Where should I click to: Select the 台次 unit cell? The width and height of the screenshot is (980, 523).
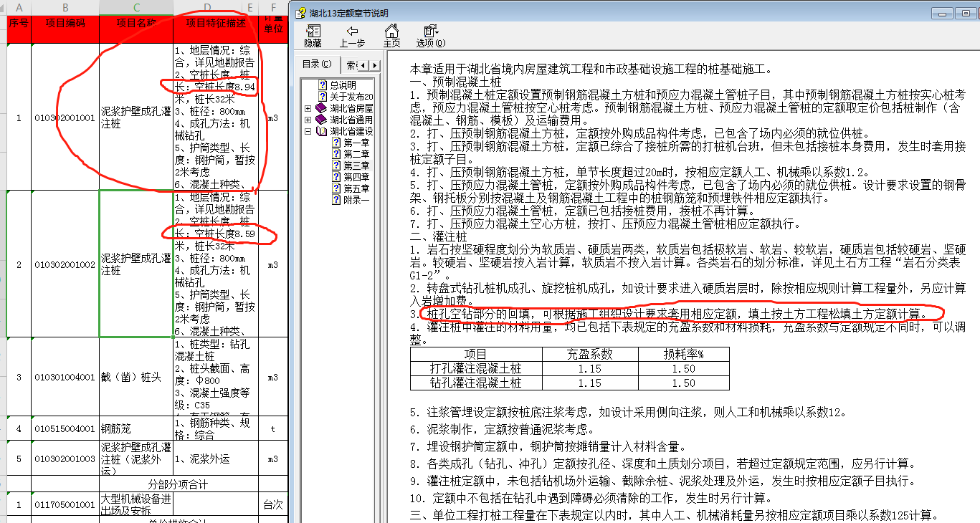[x=273, y=504]
